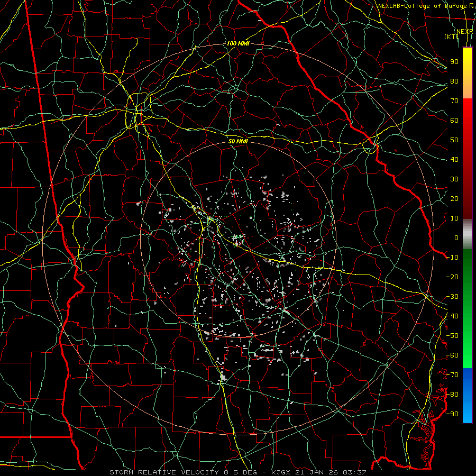This screenshot has height=476, width=476.
Task: Click the -60 value on velocity scale
Action: [x=452, y=355]
